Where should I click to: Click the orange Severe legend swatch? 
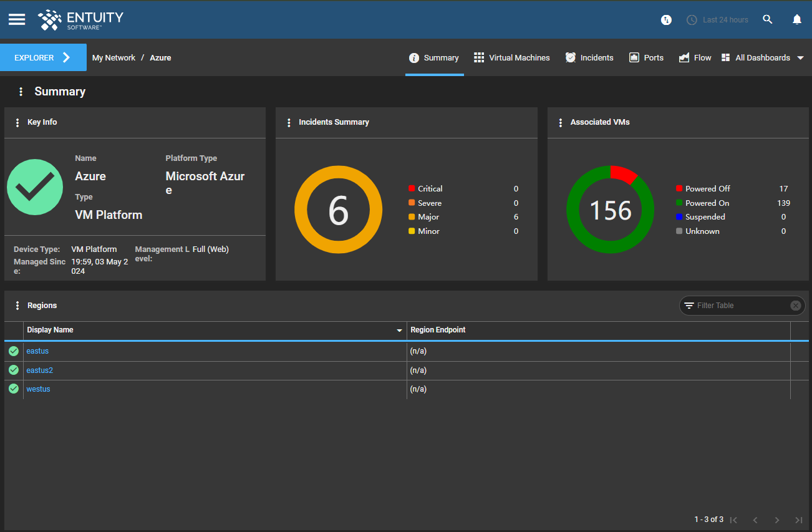pos(412,203)
